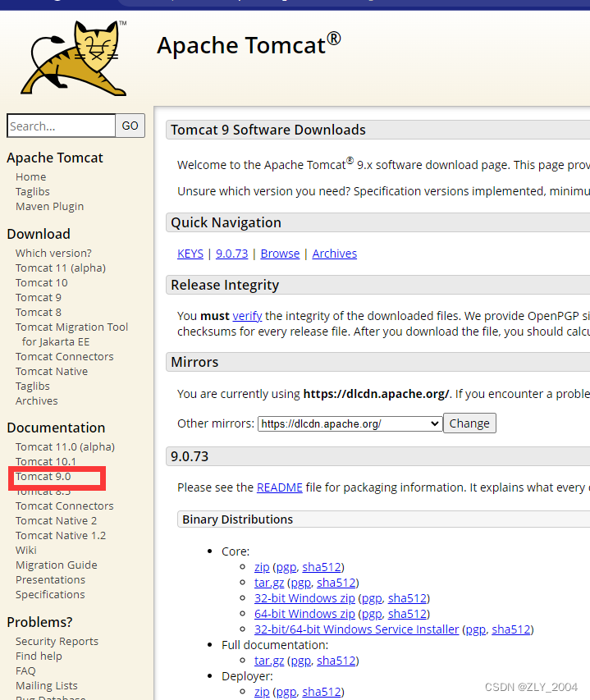Screen dimensions: 590x700
Task: Open sha512 checksum for Deployer zip
Action: click(322, 692)
